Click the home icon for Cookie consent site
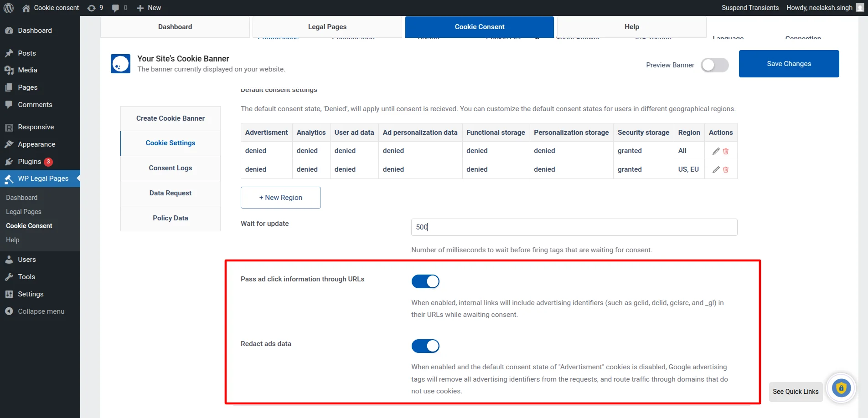The image size is (868, 418). (26, 8)
